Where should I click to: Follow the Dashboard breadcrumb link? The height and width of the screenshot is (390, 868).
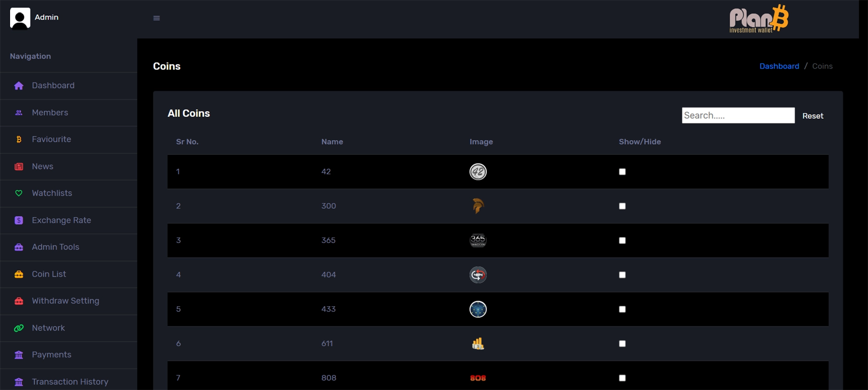pos(779,66)
